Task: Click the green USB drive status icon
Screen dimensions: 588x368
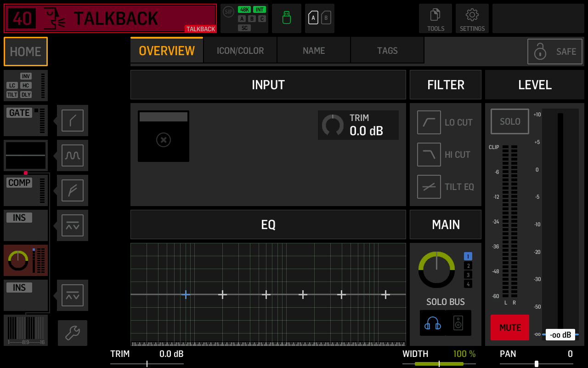Action: [286, 18]
